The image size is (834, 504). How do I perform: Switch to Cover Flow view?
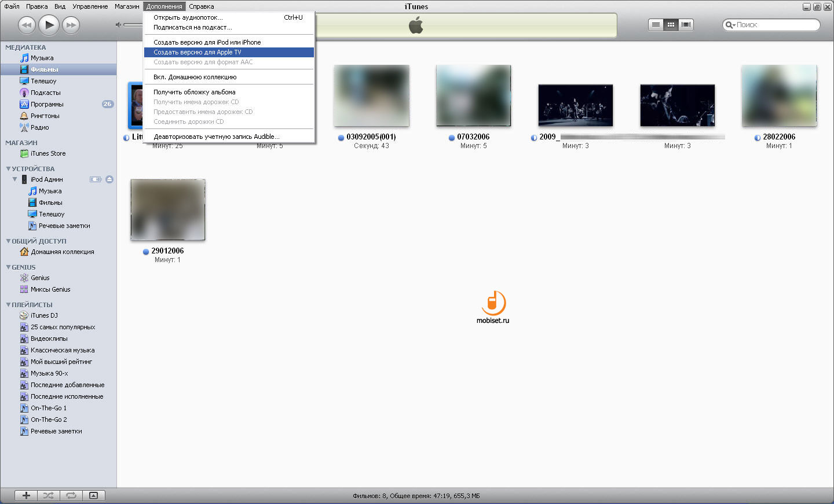pos(686,24)
